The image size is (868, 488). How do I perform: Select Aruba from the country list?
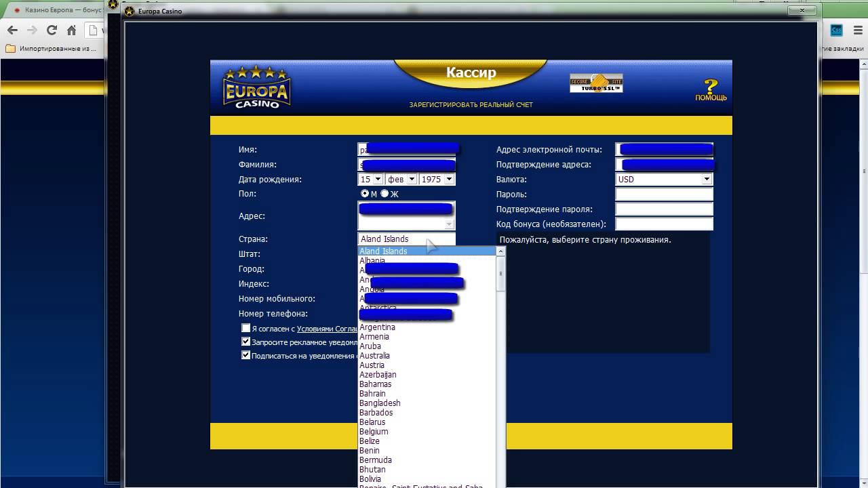pyautogui.click(x=428, y=346)
